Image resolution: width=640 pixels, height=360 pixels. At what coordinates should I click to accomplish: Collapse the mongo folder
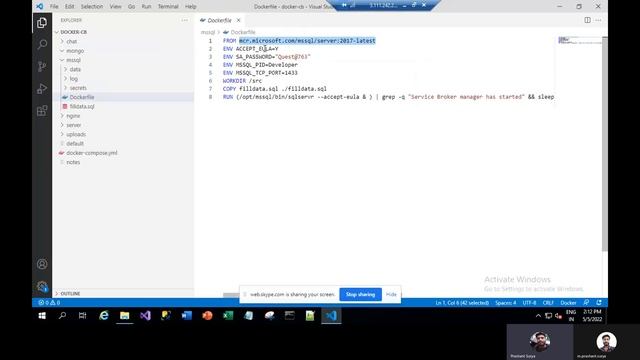pos(62,51)
